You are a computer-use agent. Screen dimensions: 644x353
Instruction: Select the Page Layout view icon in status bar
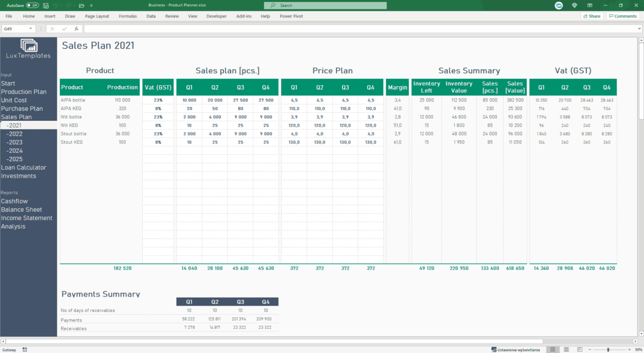point(566,349)
